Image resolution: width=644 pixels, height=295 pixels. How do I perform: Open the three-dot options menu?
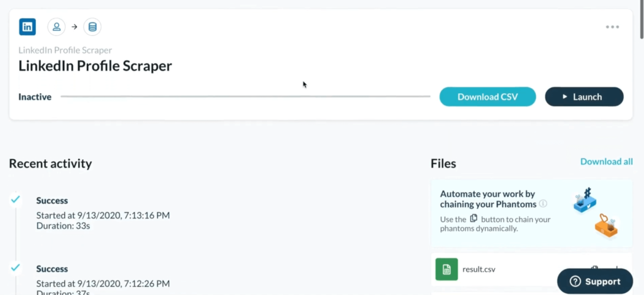(x=612, y=27)
